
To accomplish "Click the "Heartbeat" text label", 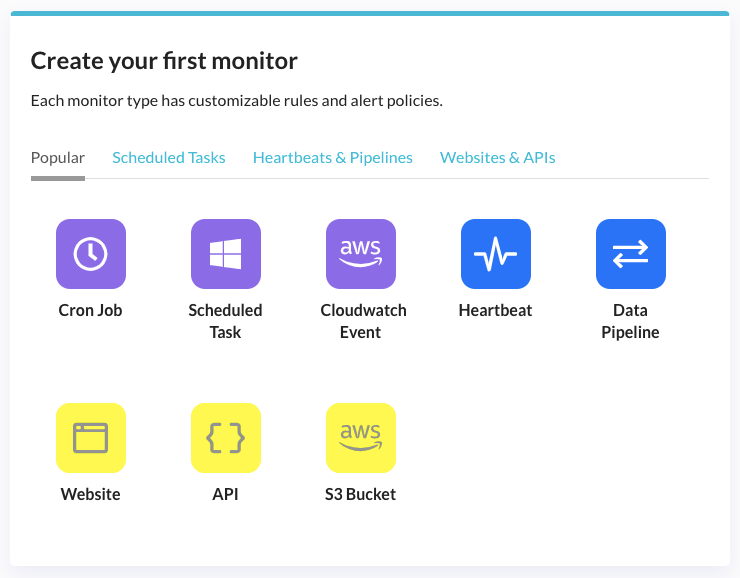I will pos(495,311).
